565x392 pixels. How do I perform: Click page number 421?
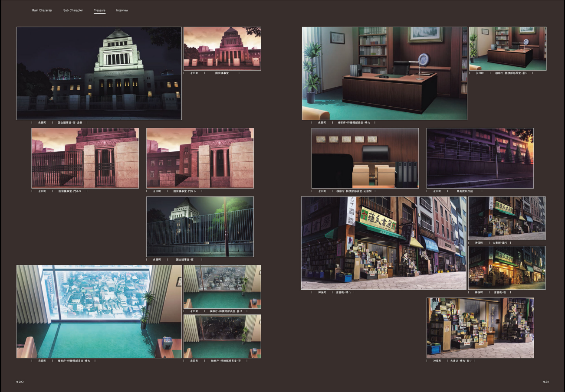point(546,382)
